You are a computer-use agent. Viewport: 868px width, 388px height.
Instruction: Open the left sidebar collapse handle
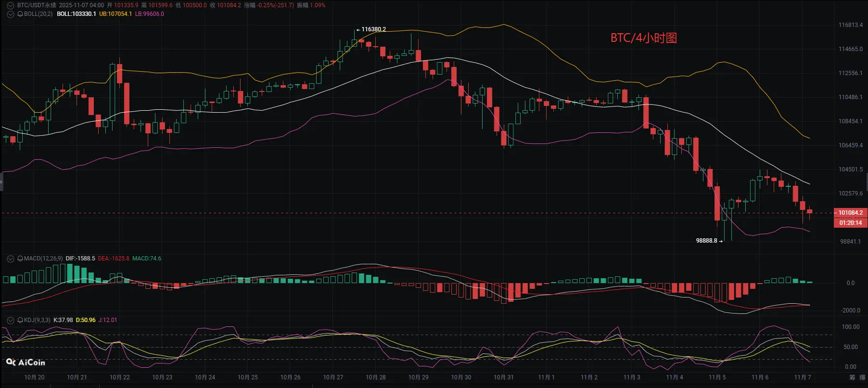tap(1, 182)
